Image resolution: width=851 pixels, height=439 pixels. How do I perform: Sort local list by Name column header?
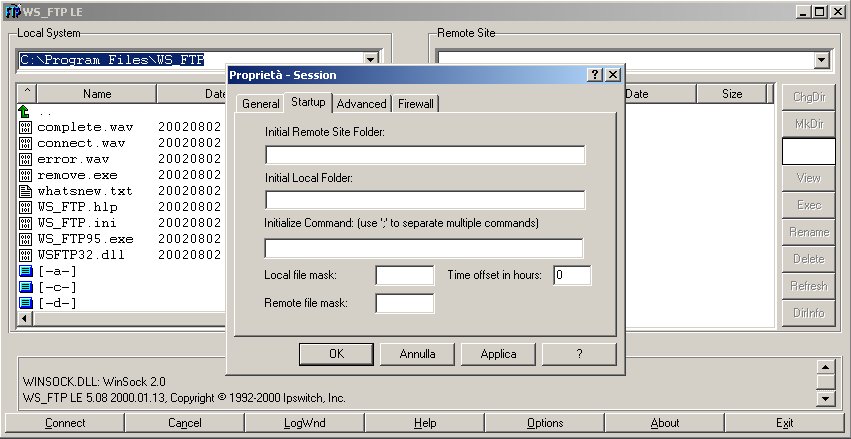97,94
